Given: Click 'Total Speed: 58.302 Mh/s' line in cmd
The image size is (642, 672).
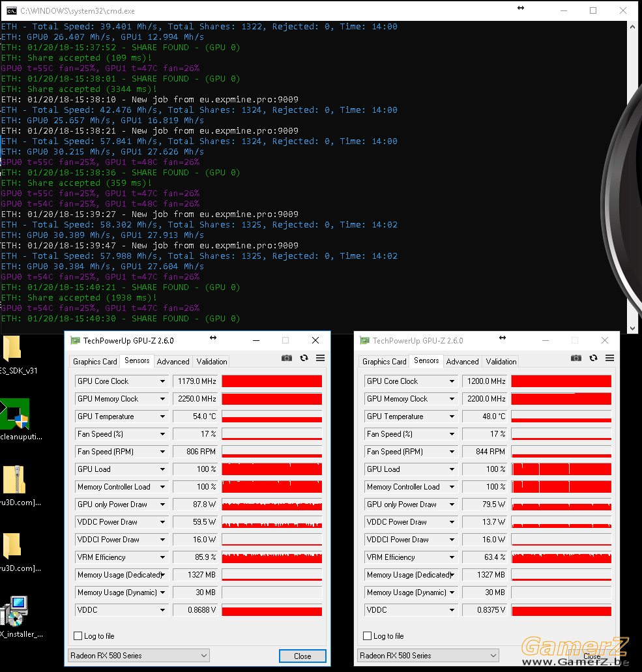Looking at the screenshot, I should click(199, 225).
